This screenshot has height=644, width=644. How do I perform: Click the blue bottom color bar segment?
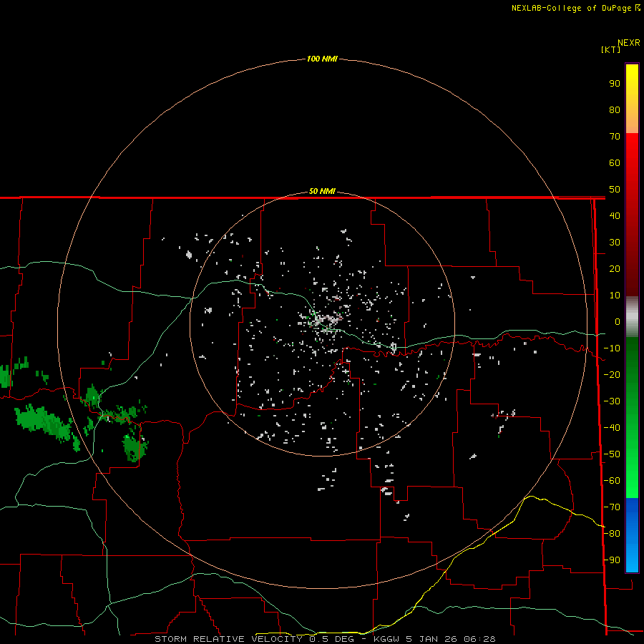(632, 535)
